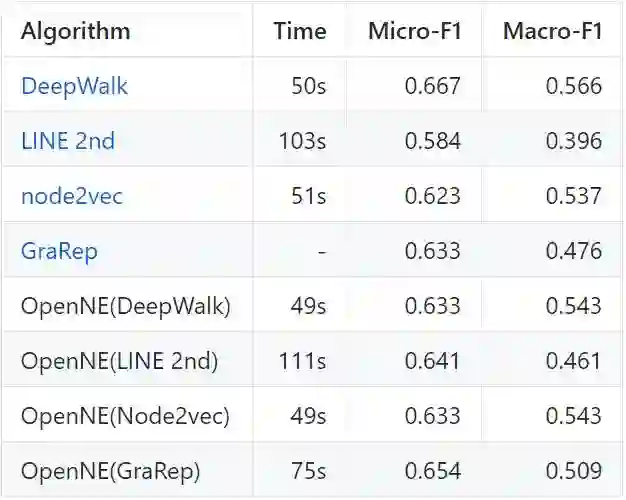
Task: Select the OpenNE(DeepWalk) row label
Action: [x=125, y=306]
